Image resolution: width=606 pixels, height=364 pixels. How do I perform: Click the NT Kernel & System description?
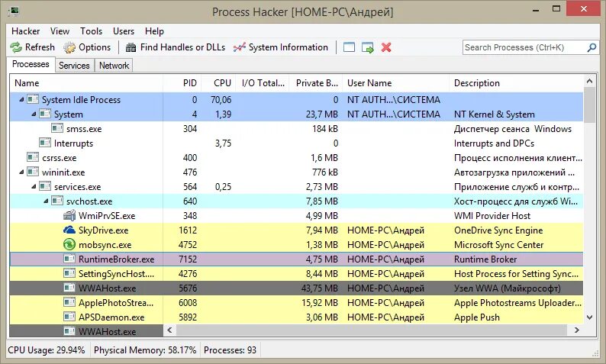click(x=495, y=114)
